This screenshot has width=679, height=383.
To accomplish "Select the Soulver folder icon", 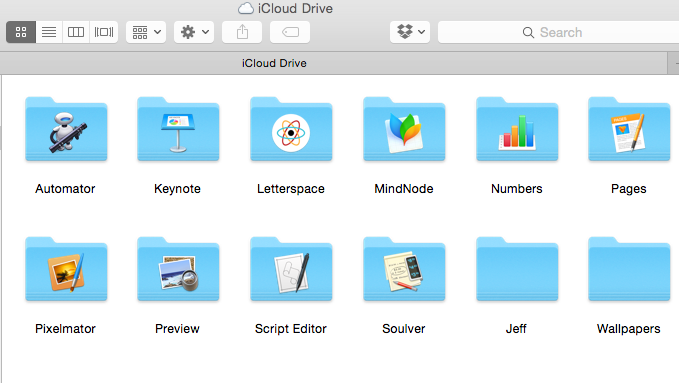I will tap(404, 269).
